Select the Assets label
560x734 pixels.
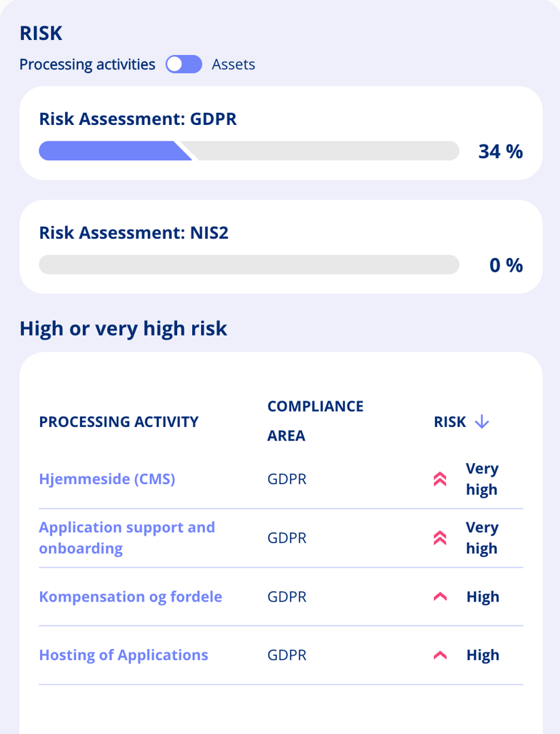[234, 64]
